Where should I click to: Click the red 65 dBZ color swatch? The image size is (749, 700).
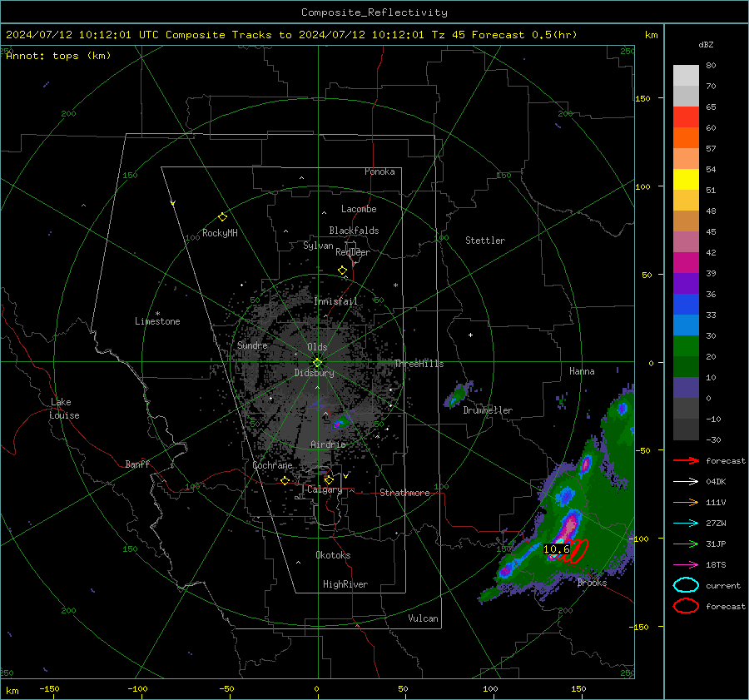point(686,117)
